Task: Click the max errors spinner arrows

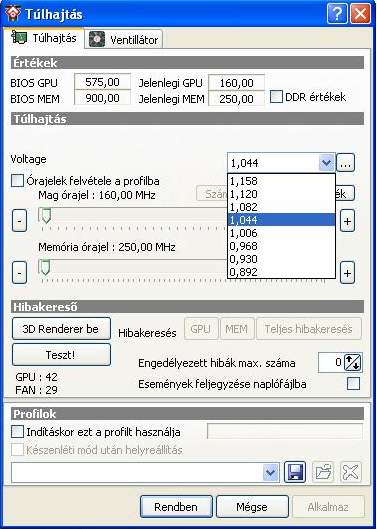Action: point(353,363)
